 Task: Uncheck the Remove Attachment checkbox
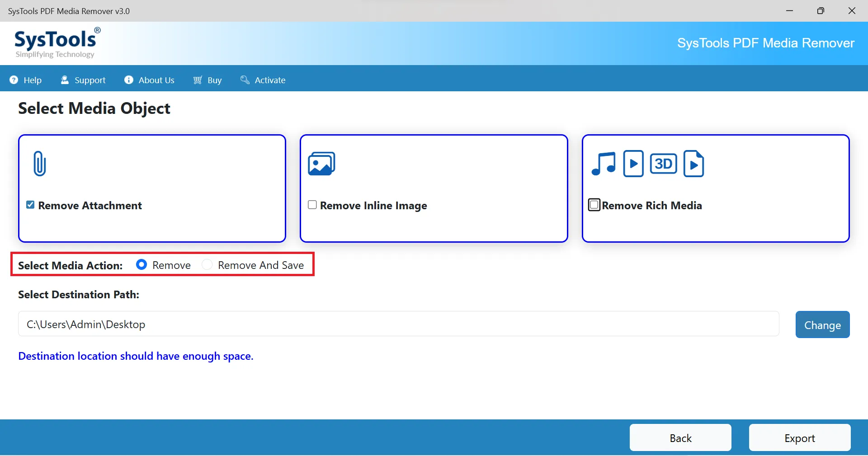pos(30,205)
